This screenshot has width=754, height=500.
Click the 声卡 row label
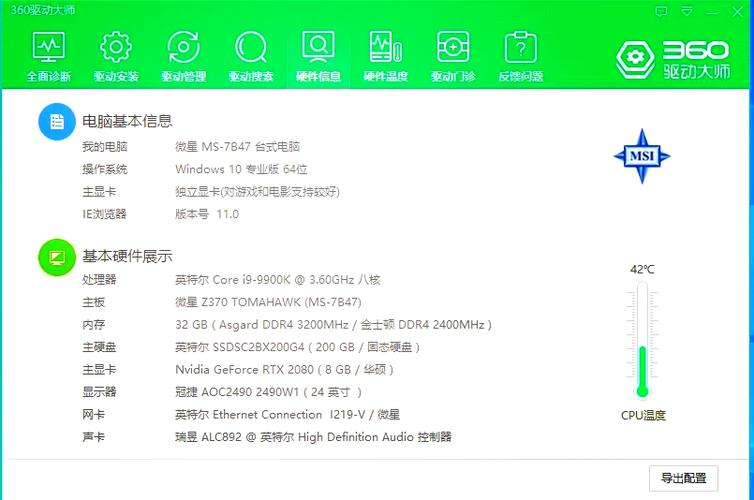tap(93, 437)
